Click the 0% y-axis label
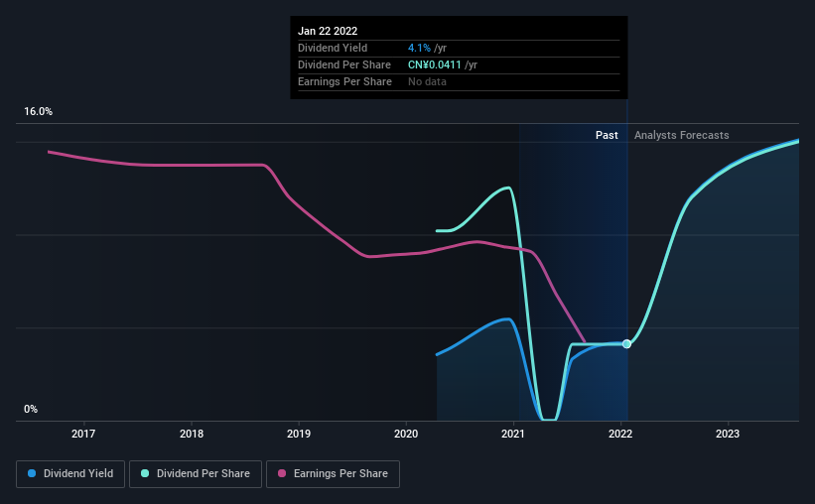The width and height of the screenshot is (815, 504). [31, 410]
